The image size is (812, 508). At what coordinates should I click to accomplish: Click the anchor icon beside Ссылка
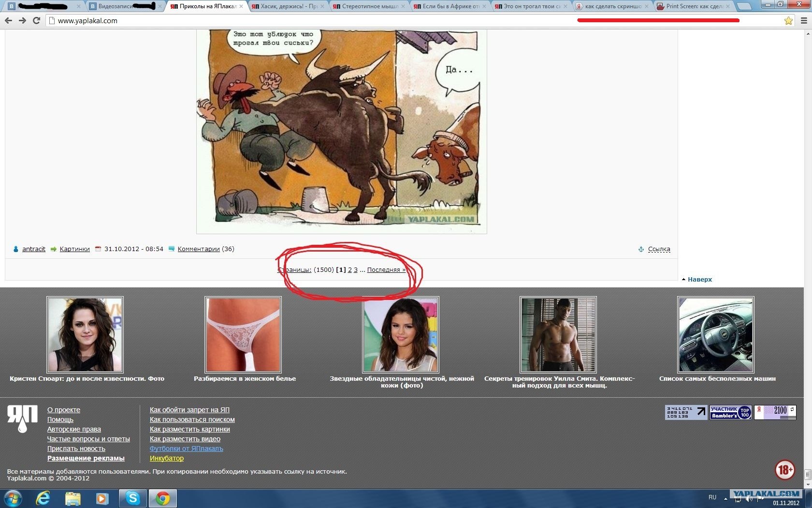(641, 249)
